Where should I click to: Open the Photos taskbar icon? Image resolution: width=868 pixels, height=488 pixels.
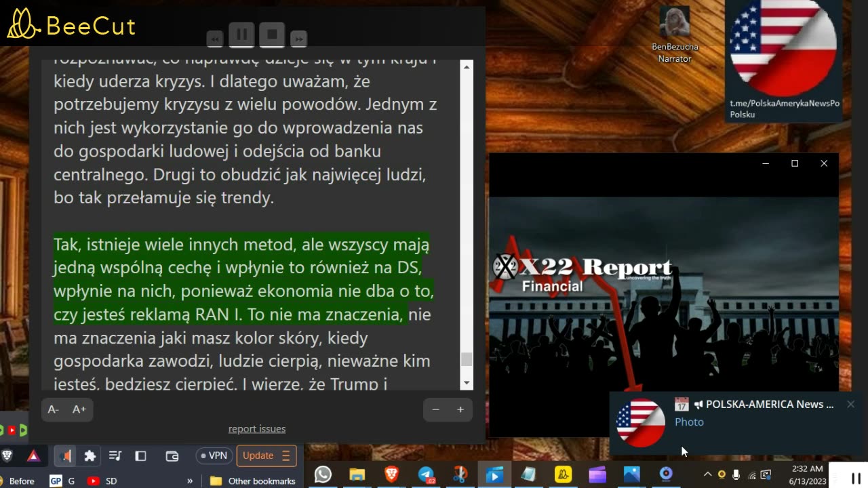coord(632,474)
